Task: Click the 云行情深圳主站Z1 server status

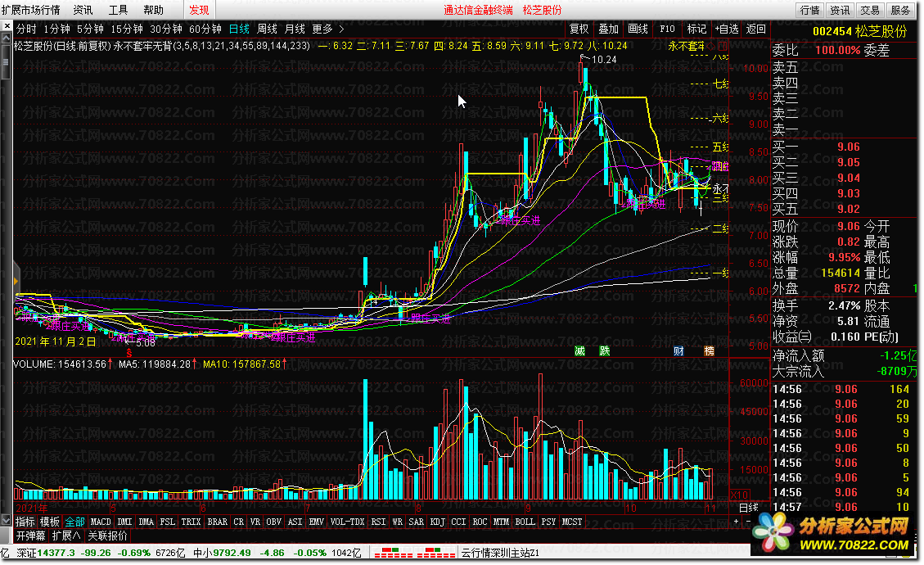Action: click(500, 553)
